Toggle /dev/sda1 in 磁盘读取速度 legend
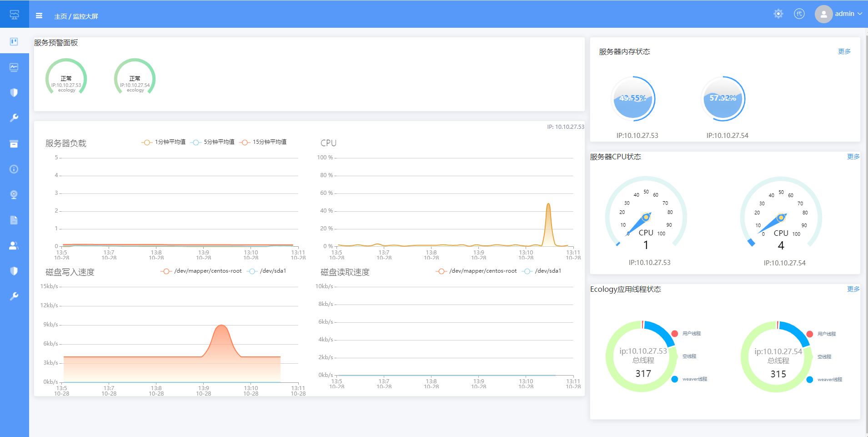 [542, 271]
